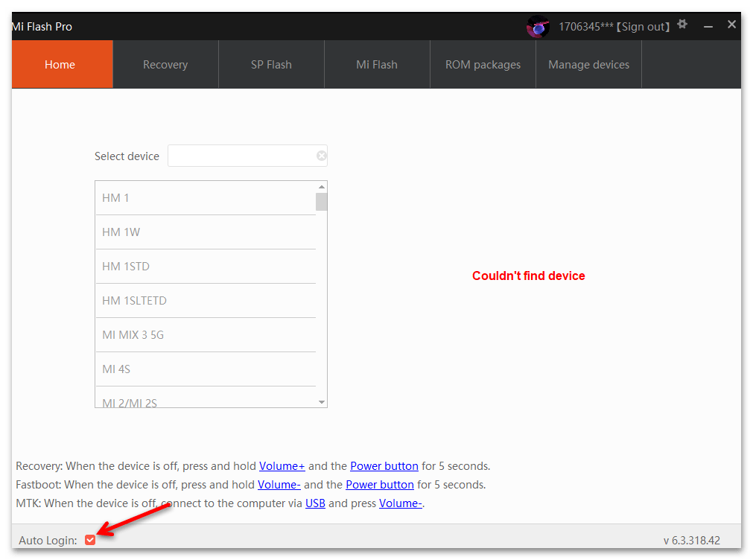
Task: Minimize the Mi Flash Pro window
Action: pos(708,26)
